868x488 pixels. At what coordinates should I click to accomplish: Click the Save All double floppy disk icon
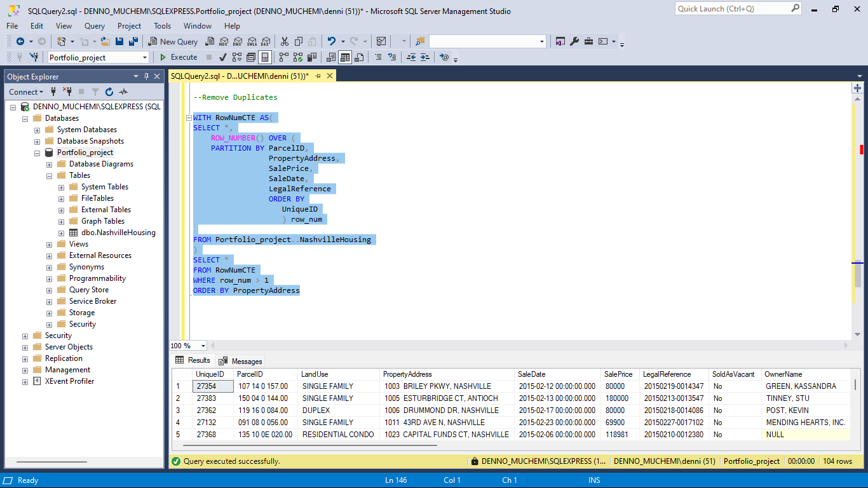[x=133, y=41]
